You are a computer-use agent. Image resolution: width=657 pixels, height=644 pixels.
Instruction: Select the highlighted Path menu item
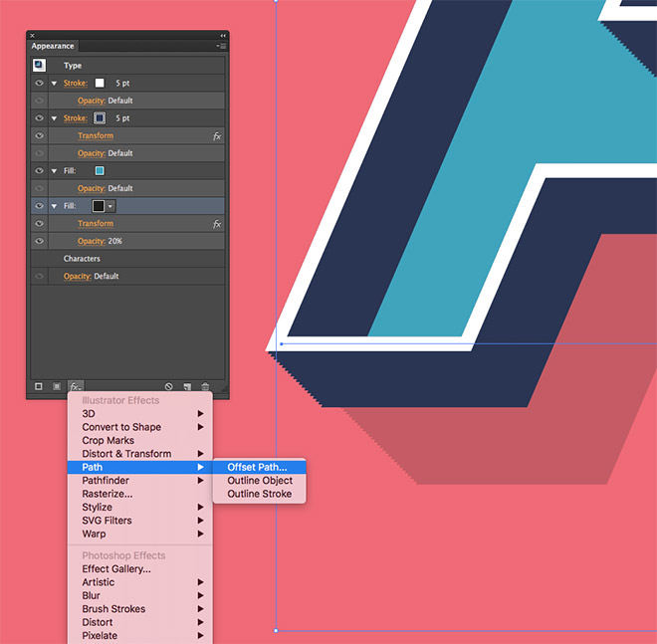(x=140, y=467)
